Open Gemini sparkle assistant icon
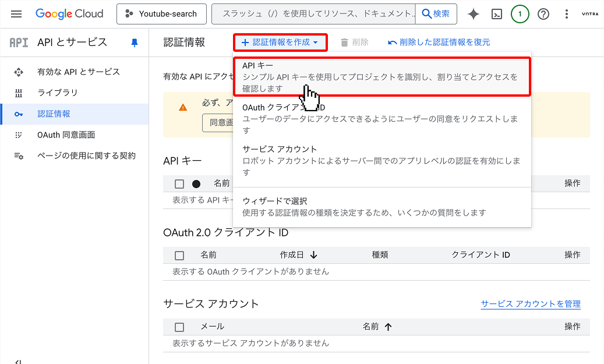The image size is (604, 364). click(x=474, y=14)
